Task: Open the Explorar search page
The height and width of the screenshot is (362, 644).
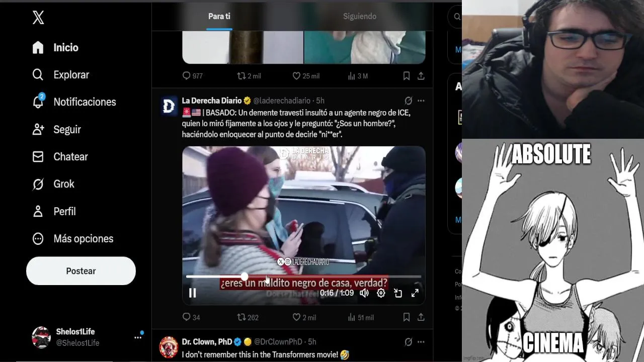Action: tap(60, 74)
